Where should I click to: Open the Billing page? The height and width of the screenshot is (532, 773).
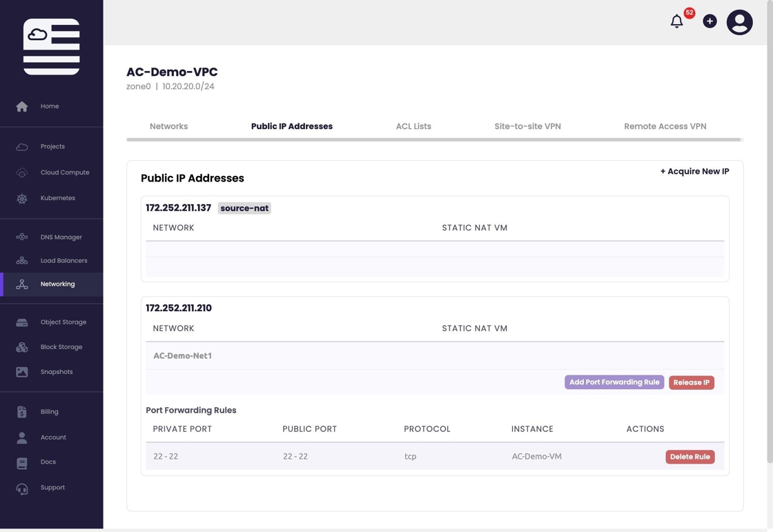(x=49, y=412)
